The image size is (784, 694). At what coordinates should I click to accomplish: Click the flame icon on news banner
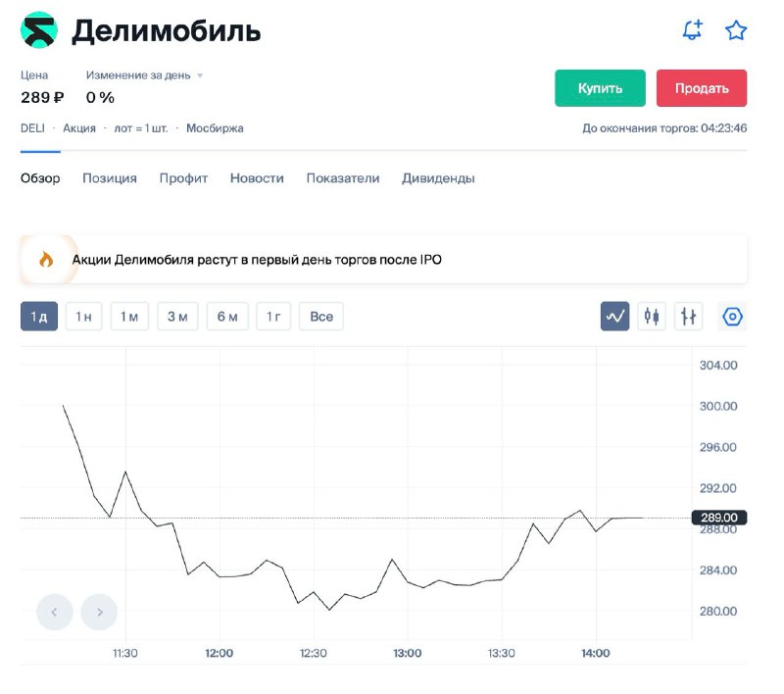pyautogui.click(x=46, y=259)
